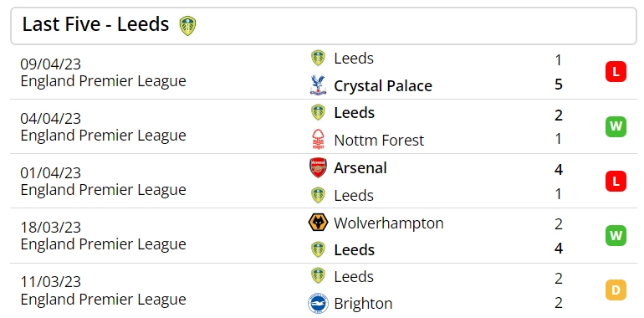Select the 09/04/23 match date
The height and width of the screenshot is (318, 644).
50,64
